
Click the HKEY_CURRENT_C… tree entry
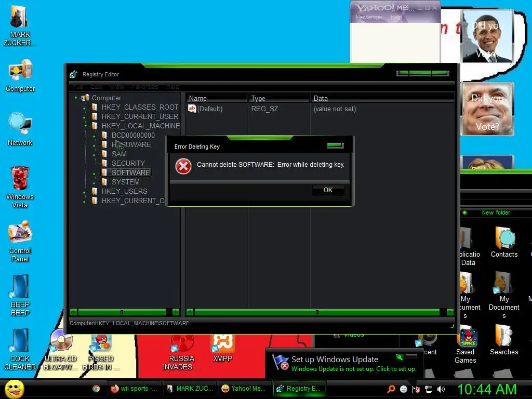[132, 201]
